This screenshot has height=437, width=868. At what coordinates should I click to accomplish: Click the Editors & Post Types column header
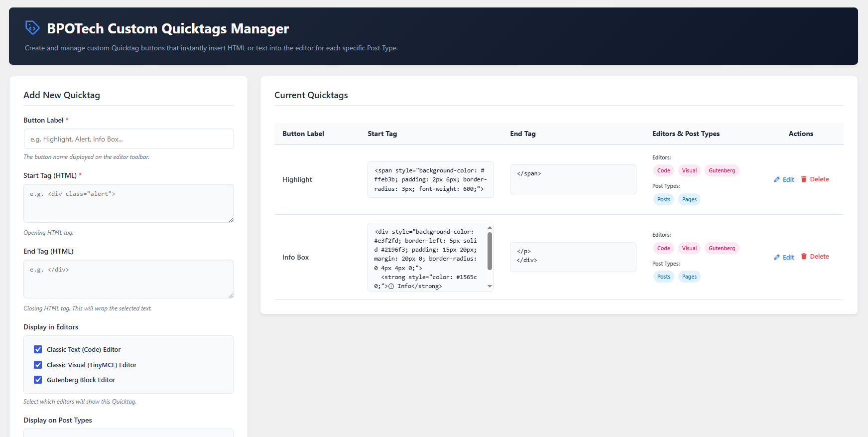pos(686,134)
